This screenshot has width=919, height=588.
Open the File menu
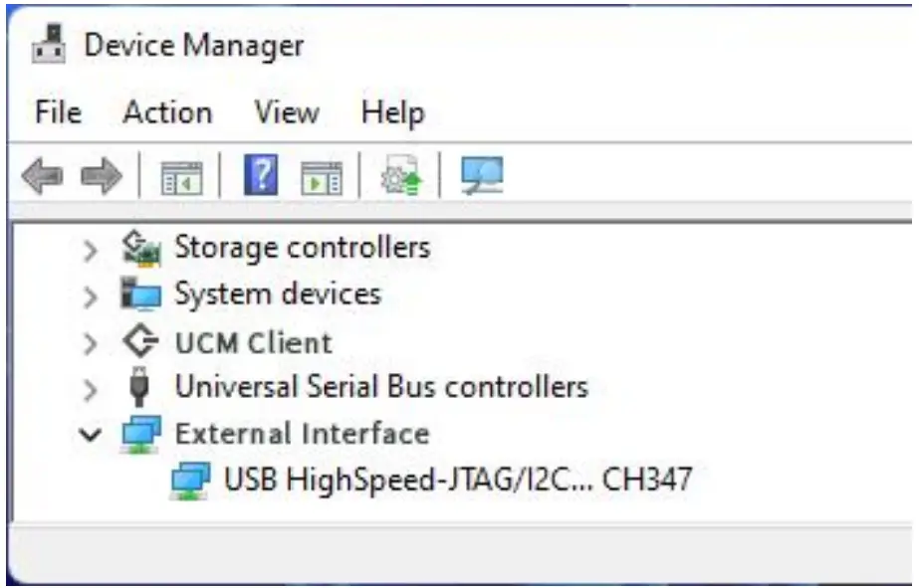coord(58,111)
